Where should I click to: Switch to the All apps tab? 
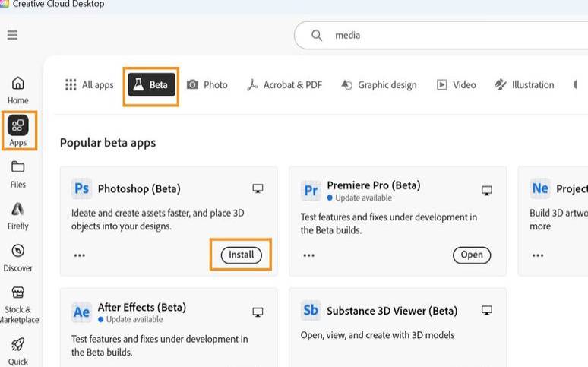(x=89, y=85)
